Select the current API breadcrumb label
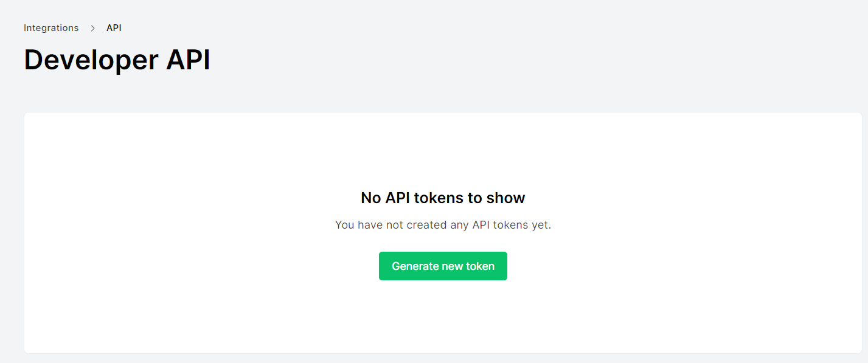868x363 pixels. coord(114,28)
